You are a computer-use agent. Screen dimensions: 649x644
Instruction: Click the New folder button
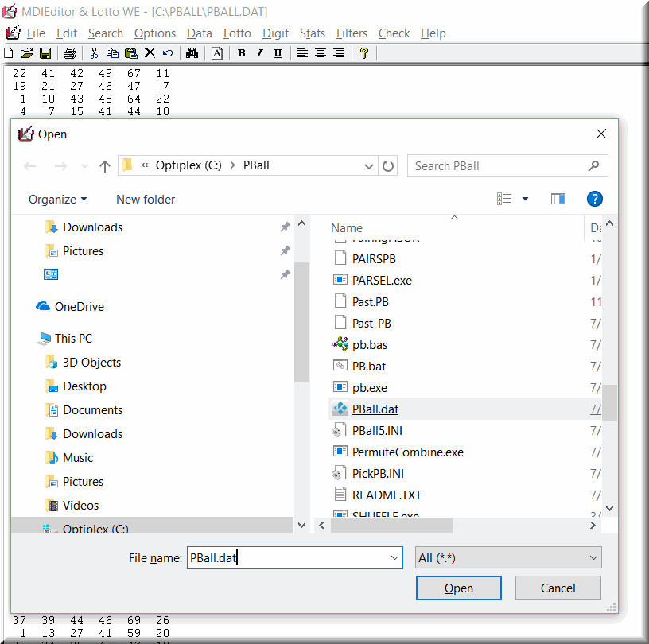pyautogui.click(x=146, y=200)
